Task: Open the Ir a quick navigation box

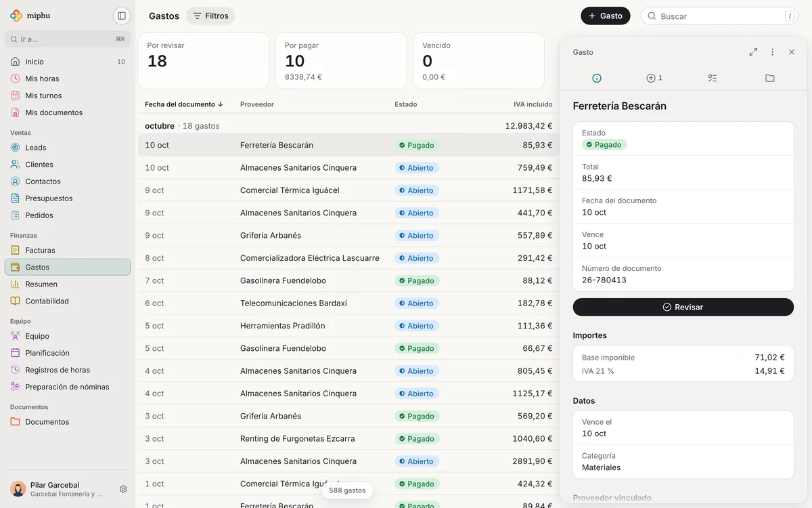Action: pos(68,39)
